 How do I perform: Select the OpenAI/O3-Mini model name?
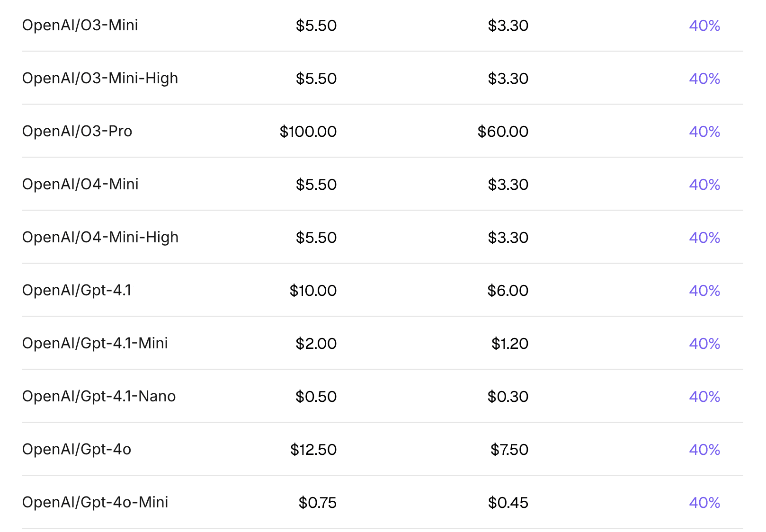[80, 25]
